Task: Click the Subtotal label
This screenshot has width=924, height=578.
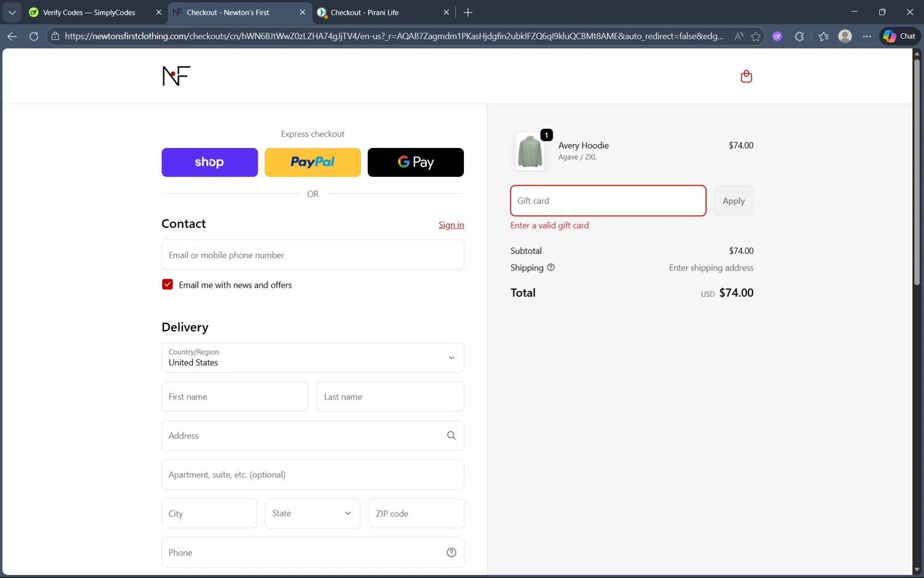Action: point(526,251)
